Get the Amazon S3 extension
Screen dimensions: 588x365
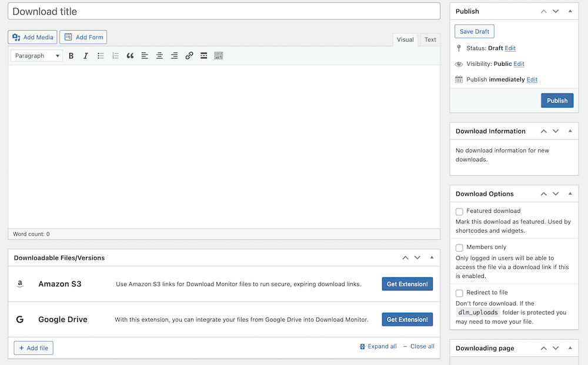tap(407, 284)
